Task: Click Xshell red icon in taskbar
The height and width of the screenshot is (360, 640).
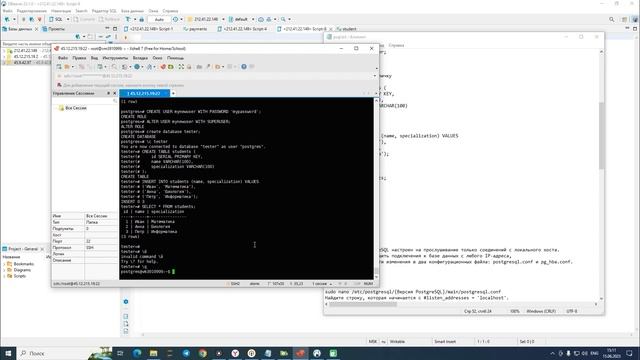Action: (300, 353)
